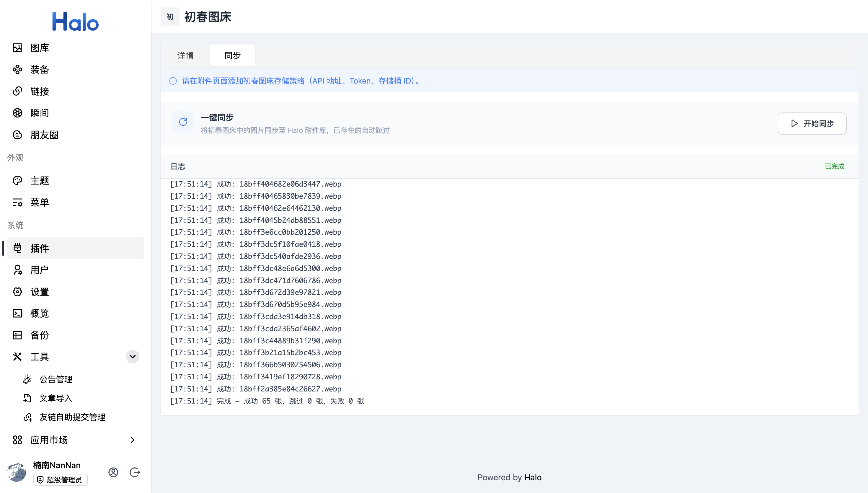This screenshot has height=493, width=868.
Task: Click the 应用市场 app store icon
Action: 17,440
